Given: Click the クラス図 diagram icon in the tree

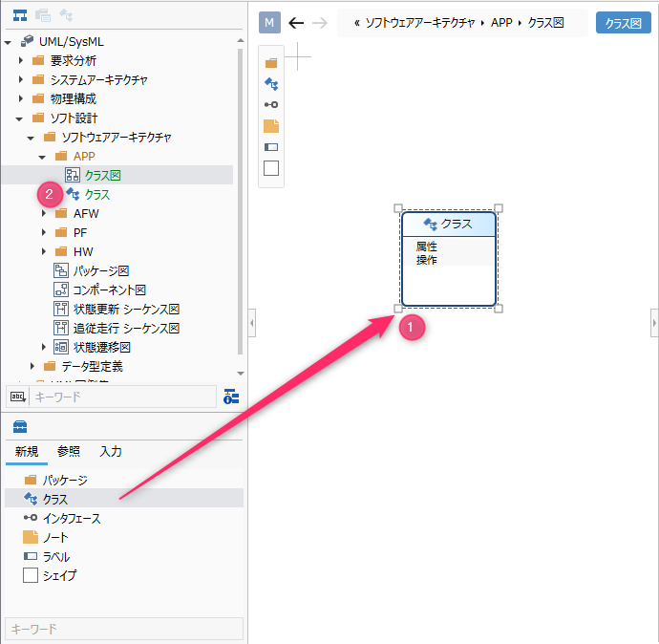Looking at the screenshot, I should (73, 175).
